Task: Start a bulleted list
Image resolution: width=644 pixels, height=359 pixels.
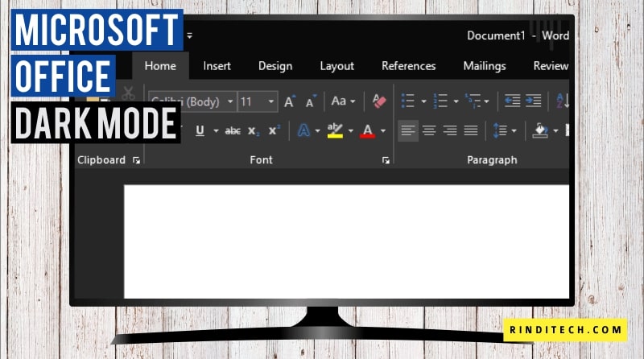Action: [x=408, y=101]
